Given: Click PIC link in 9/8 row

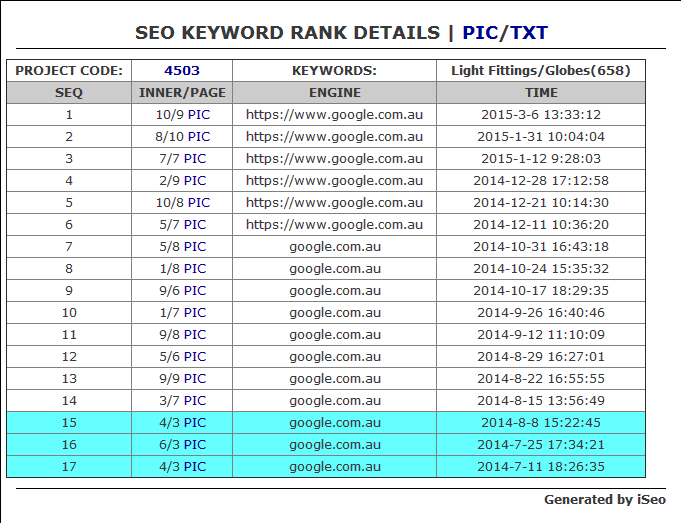Looking at the screenshot, I should click(x=195, y=335).
